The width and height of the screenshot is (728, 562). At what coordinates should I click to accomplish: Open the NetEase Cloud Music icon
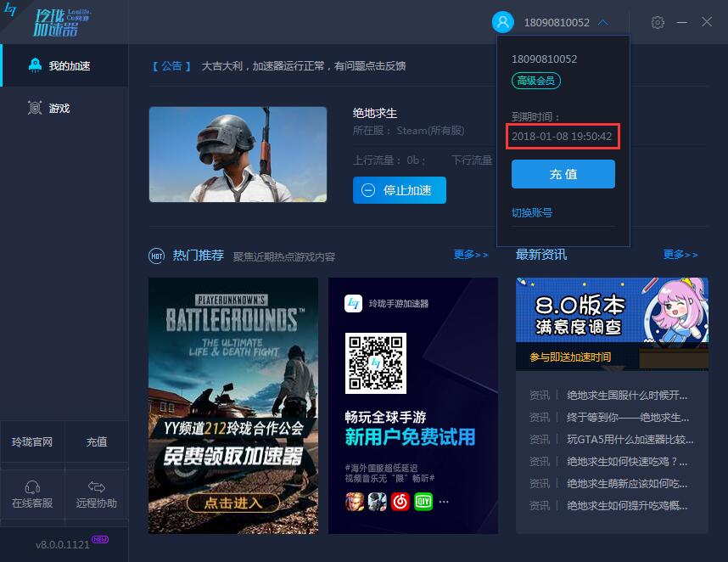point(399,500)
